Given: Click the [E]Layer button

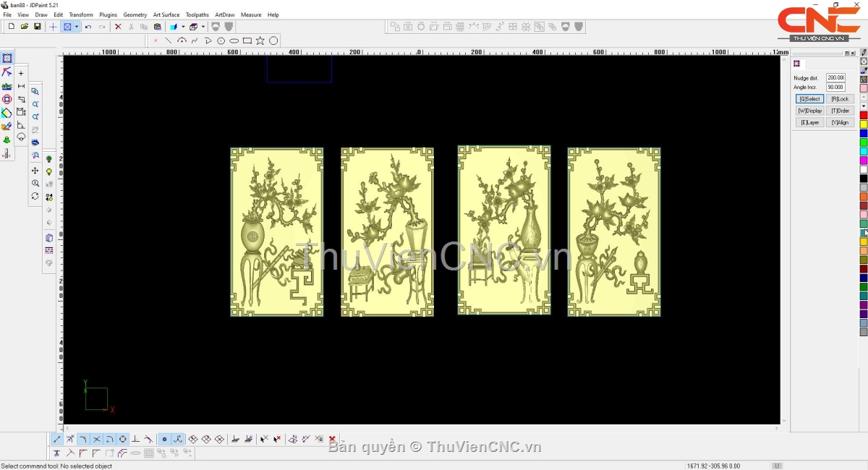Looking at the screenshot, I should pyautogui.click(x=809, y=122).
